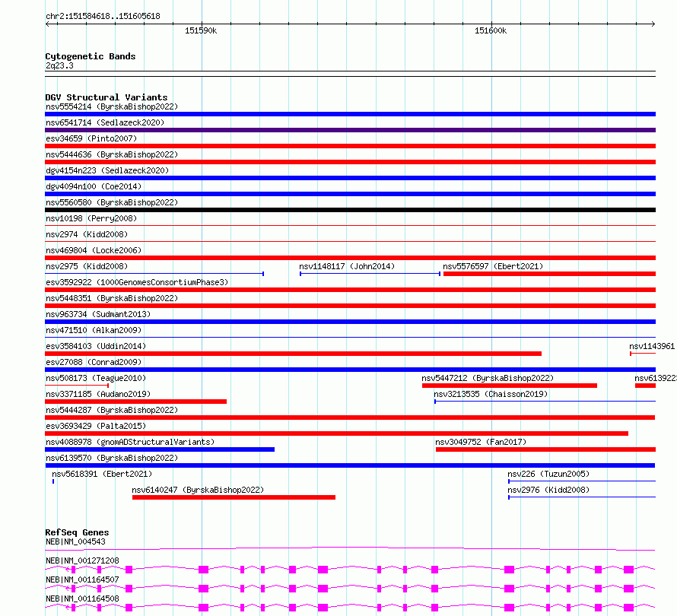Select nsv226 (Tuzun2005) variant label
Screen dimensions: 677x616
tap(548, 474)
